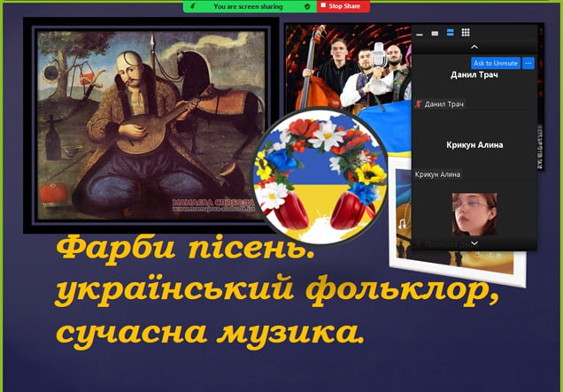Click the green sharing status icon beside You are screen sharing
Viewport: 563px width, 392px height.
tap(193, 6)
